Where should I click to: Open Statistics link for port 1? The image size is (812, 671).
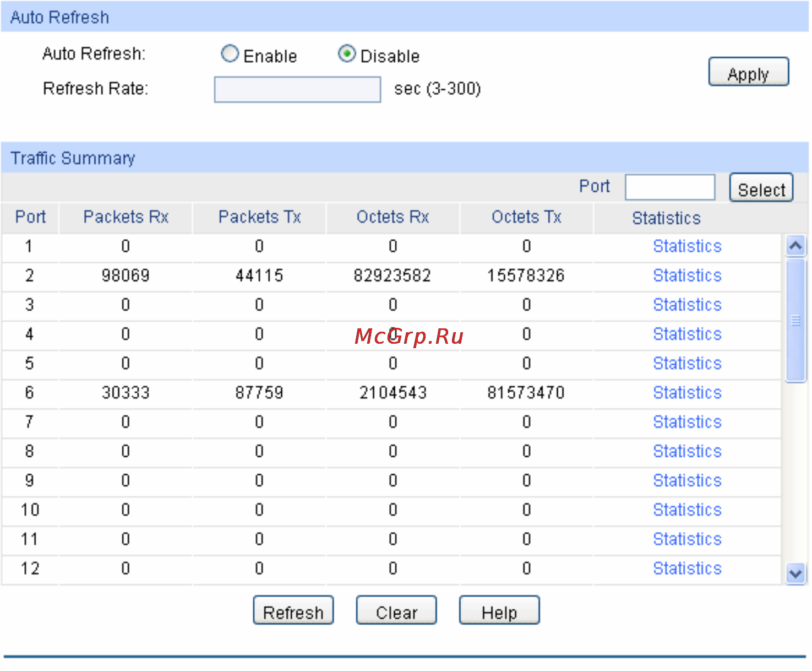(x=687, y=246)
